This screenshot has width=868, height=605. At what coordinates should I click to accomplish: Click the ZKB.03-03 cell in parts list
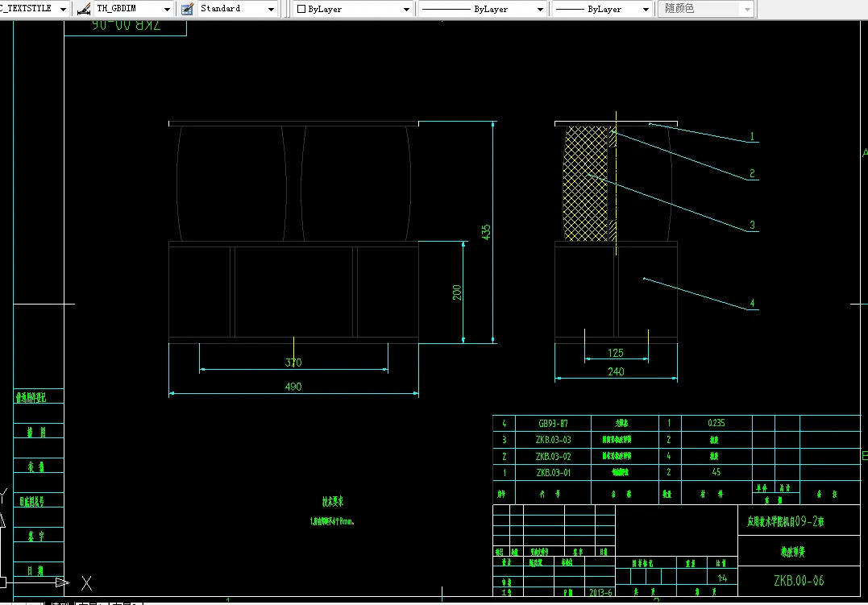(x=553, y=440)
